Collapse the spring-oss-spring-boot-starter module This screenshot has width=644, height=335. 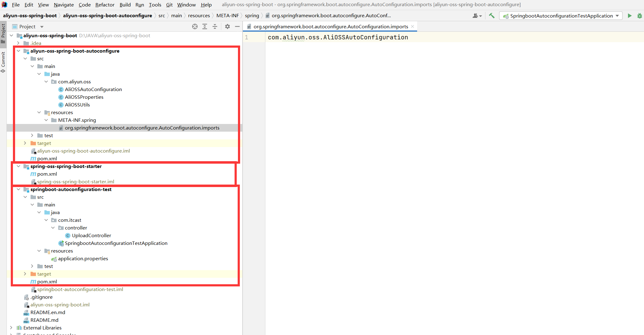[18, 166]
